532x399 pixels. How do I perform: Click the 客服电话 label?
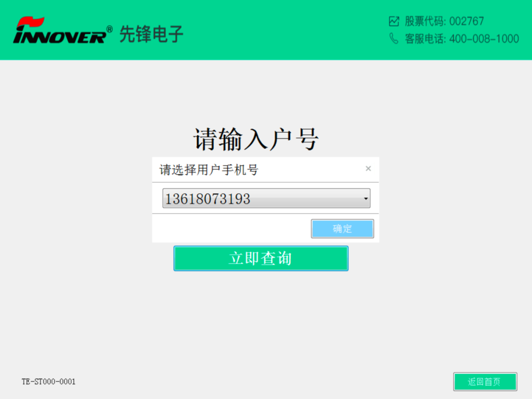pyautogui.click(x=425, y=38)
